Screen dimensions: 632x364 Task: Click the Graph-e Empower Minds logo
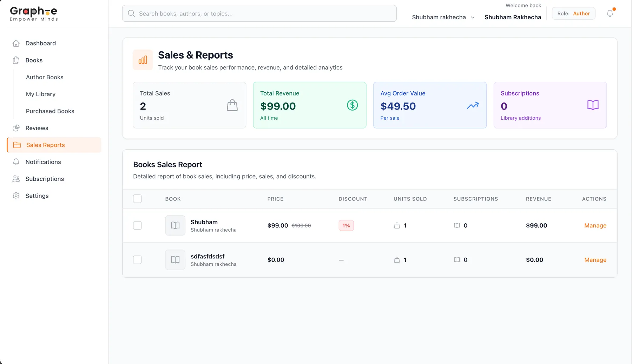[34, 14]
